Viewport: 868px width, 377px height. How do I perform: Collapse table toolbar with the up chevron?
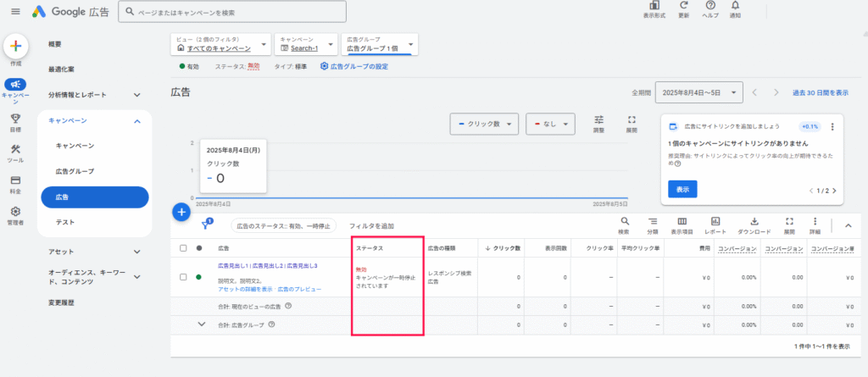tap(848, 225)
